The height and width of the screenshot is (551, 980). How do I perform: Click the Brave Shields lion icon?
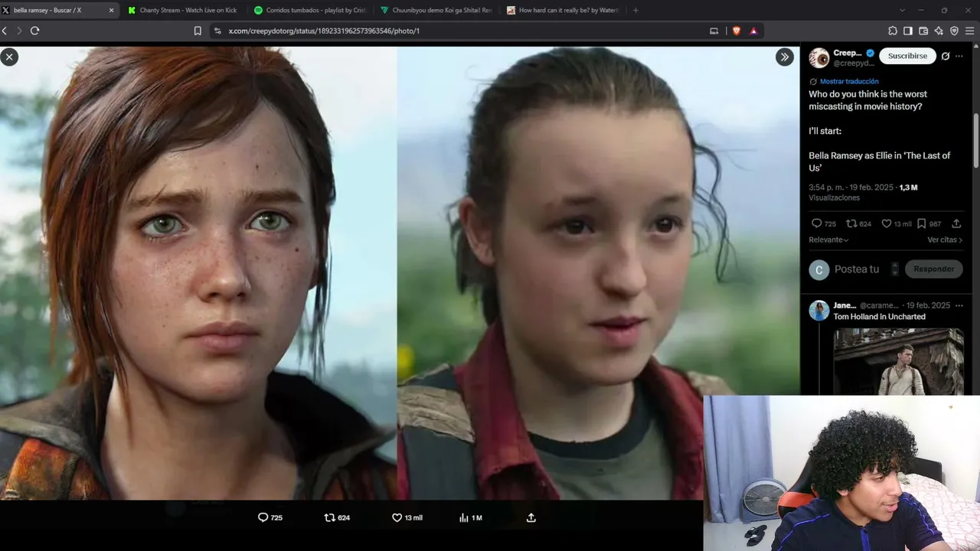[737, 31]
